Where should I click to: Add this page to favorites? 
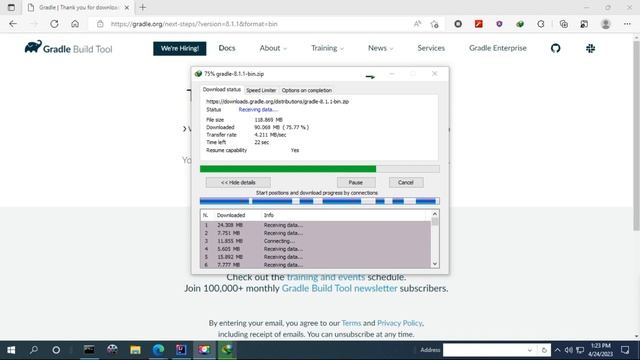point(435,24)
